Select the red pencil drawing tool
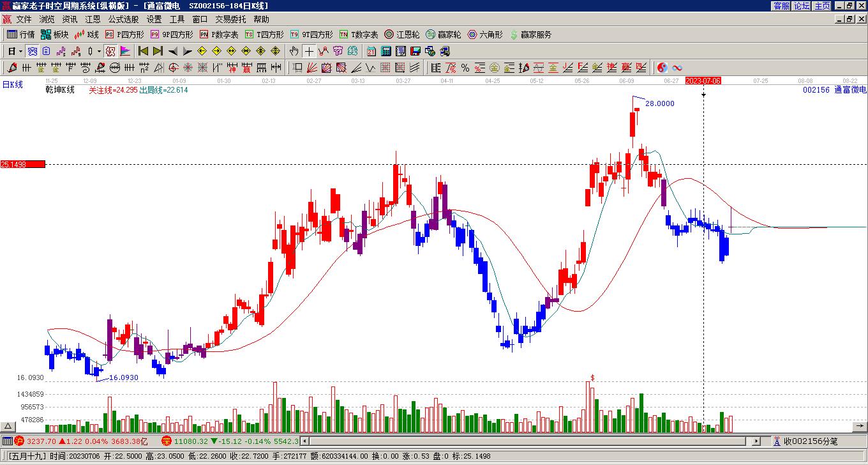The height and width of the screenshot is (465, 868). click(x=11, y=68)
